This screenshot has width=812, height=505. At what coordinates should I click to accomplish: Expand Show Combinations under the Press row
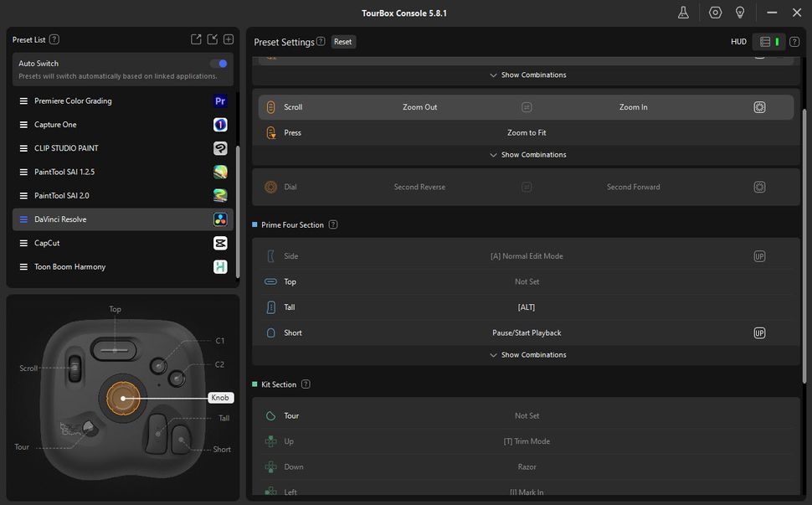click(527, 155)
